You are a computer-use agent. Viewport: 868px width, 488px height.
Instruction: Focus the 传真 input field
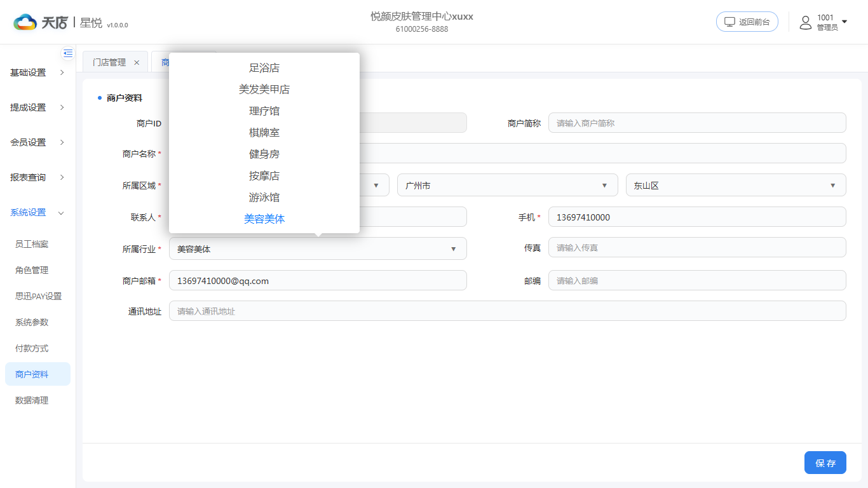pos(697,247)
